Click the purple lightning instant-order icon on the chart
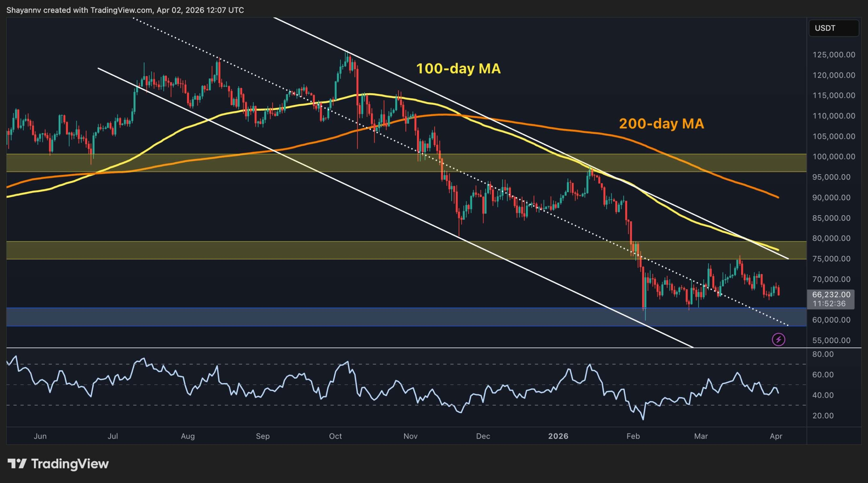 778,340
